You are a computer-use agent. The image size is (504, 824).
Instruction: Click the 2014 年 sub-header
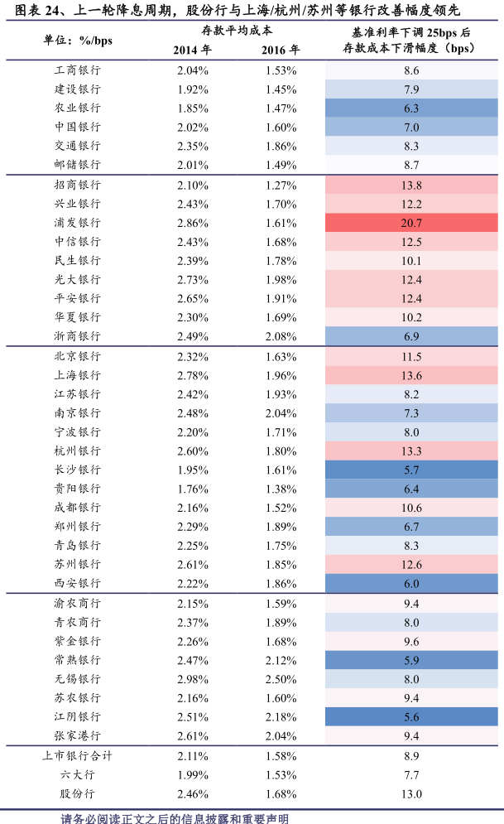(192, 50)
